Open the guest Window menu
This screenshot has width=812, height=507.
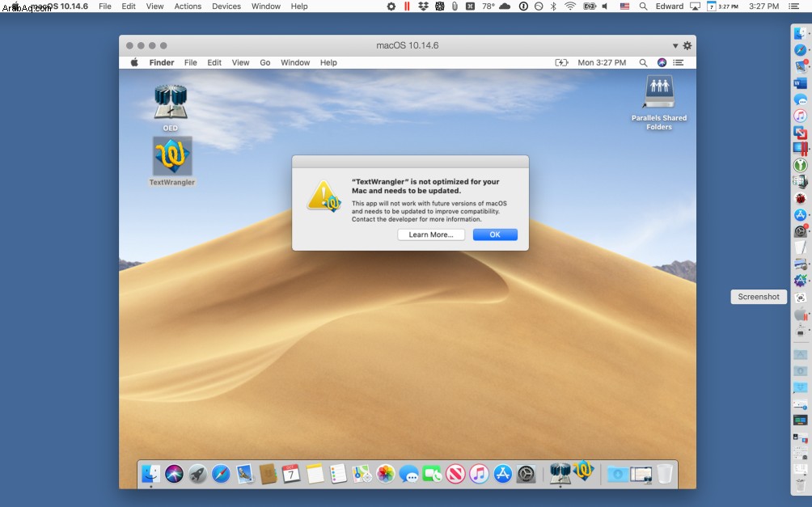[295, 62]
